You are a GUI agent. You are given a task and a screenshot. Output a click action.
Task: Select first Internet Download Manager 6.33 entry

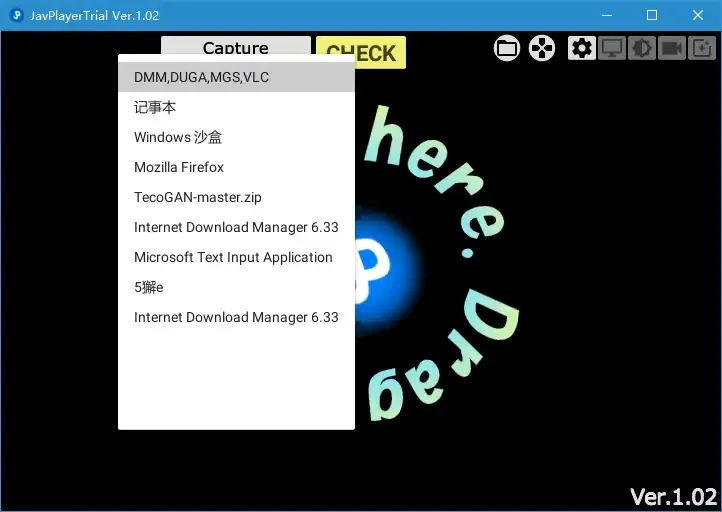click(x=236, y=227)
